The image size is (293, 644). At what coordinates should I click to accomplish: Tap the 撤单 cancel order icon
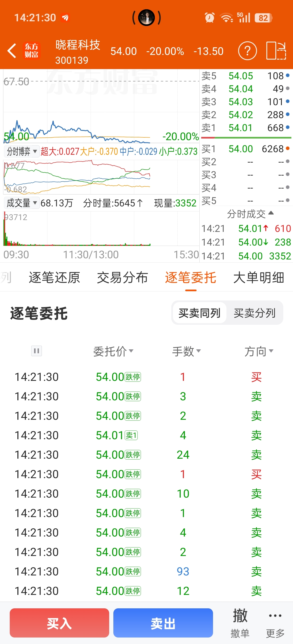240,622
